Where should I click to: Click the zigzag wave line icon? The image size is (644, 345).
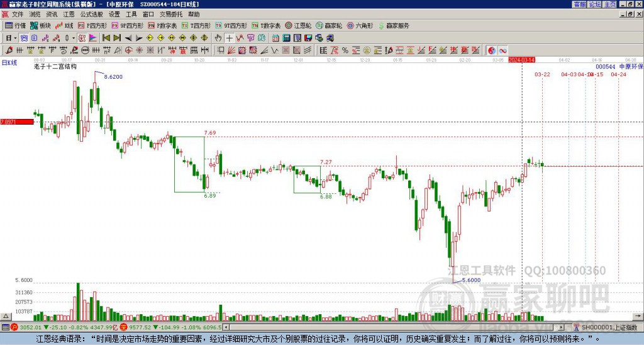(275, 50)
